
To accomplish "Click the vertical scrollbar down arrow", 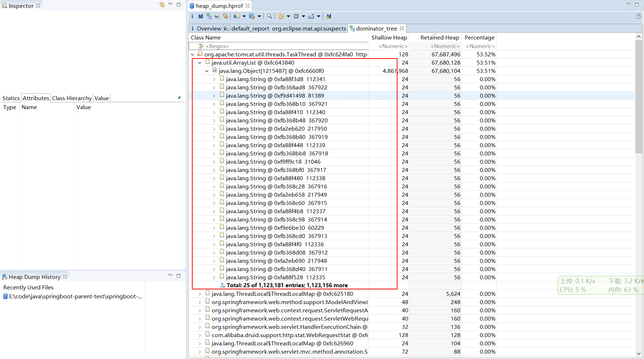I will (639, 353).
